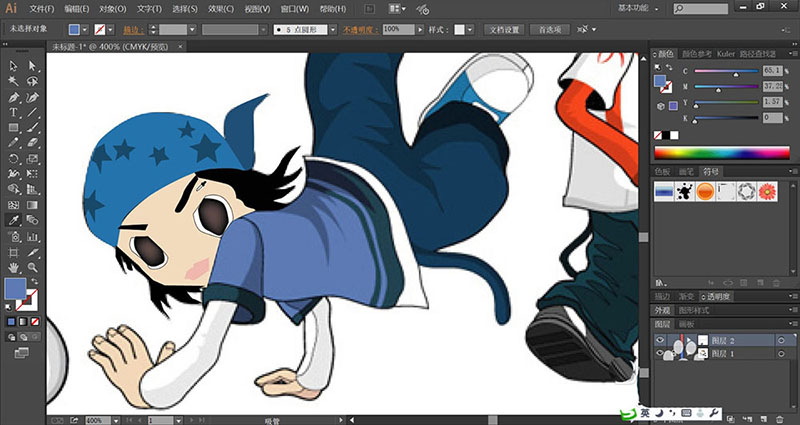Screen dimensions: 800x425
Task: Open the change screen mode button
Action: point(21,353)
